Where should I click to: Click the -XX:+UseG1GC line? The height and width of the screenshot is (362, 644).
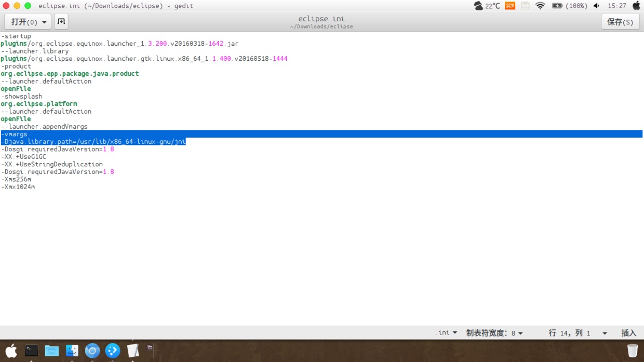23,157
